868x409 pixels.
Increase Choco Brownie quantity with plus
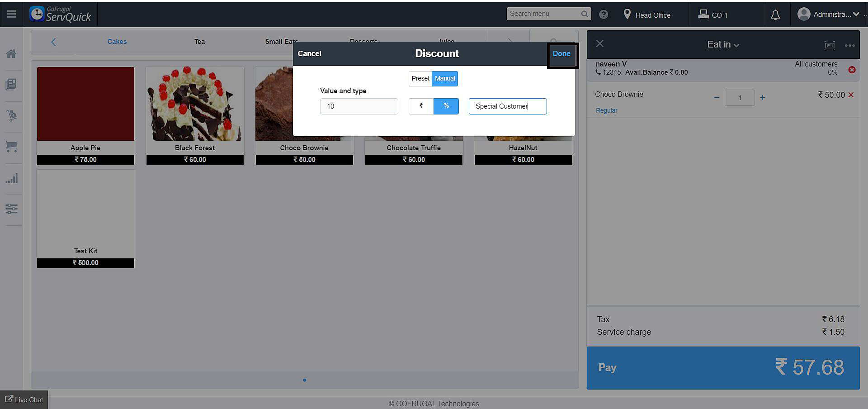[763, 98]
